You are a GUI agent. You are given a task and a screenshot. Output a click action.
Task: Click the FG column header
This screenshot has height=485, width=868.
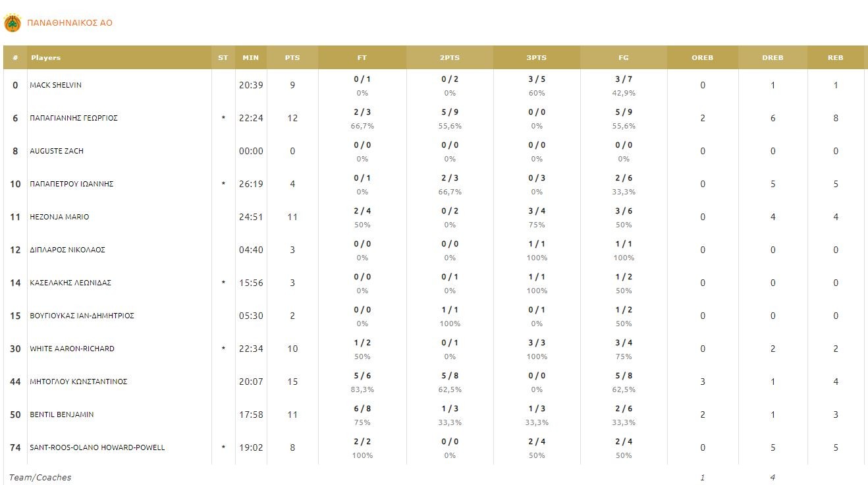(624, 57)
